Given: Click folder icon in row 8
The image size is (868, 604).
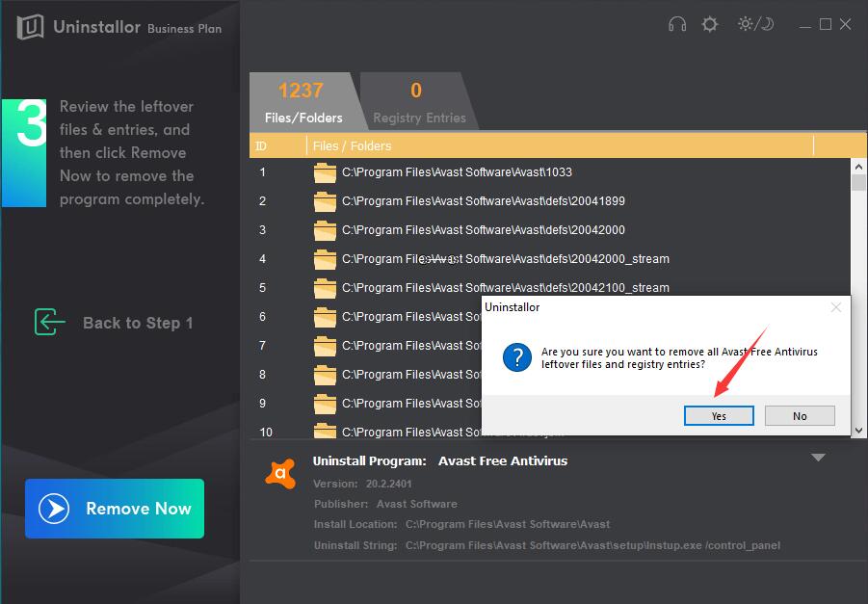Looking at the screenshot, I should coord(325,375).
